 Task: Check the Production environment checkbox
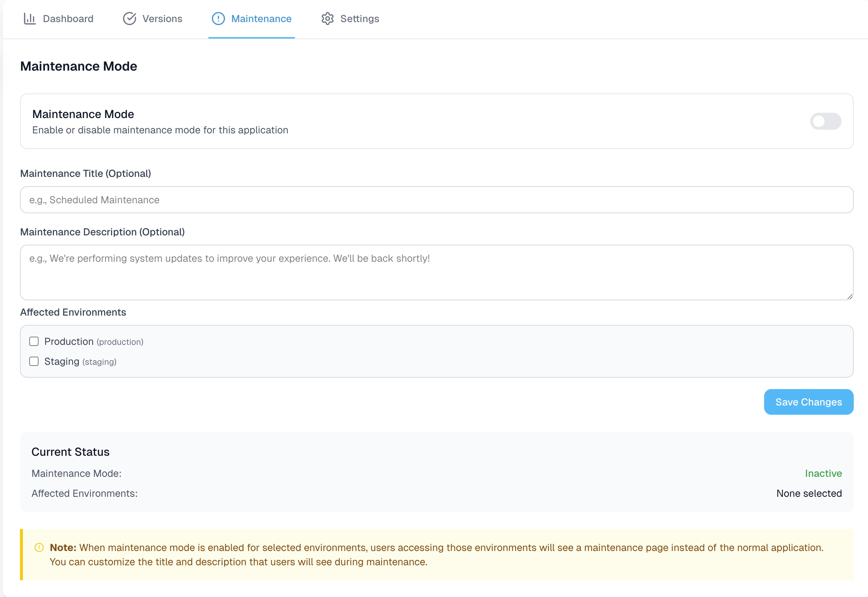(x=34, y=342)
